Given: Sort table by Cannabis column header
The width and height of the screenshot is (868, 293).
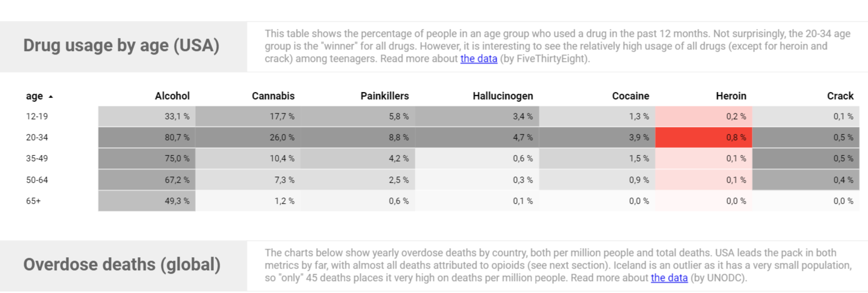Looking at the screenshot, I should (x=273, y=96).
